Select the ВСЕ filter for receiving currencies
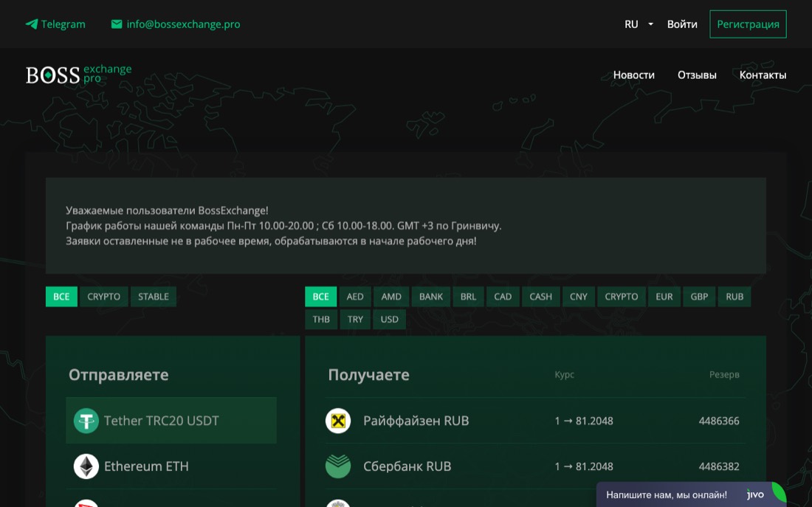This screenshot has height=507, width=812. (x=320, y=297)
